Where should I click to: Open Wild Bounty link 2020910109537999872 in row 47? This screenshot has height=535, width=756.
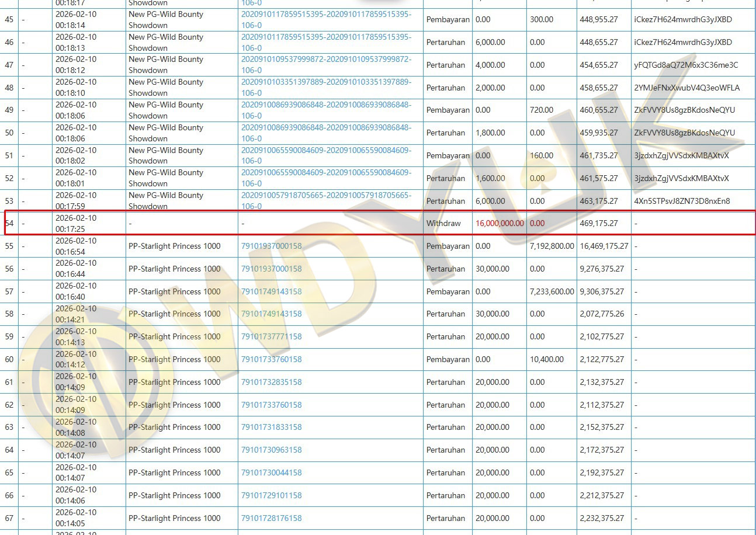(x=326, y=60)
